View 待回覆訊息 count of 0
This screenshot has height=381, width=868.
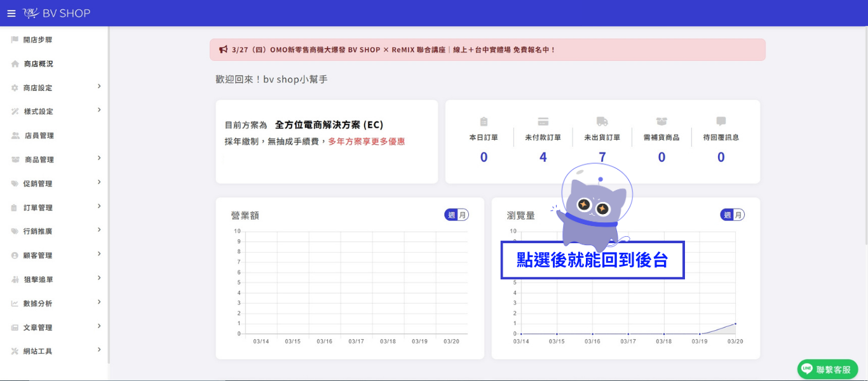(721, 157)
